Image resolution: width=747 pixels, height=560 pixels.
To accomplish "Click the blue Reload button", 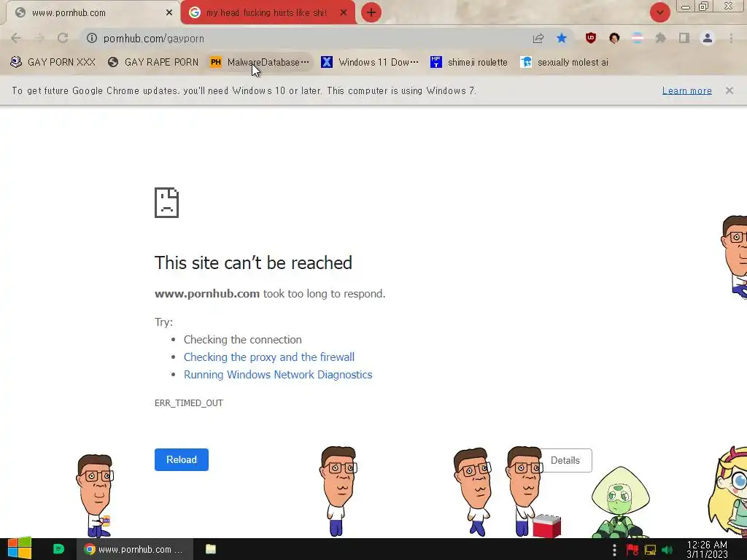I will click(182, 459).
